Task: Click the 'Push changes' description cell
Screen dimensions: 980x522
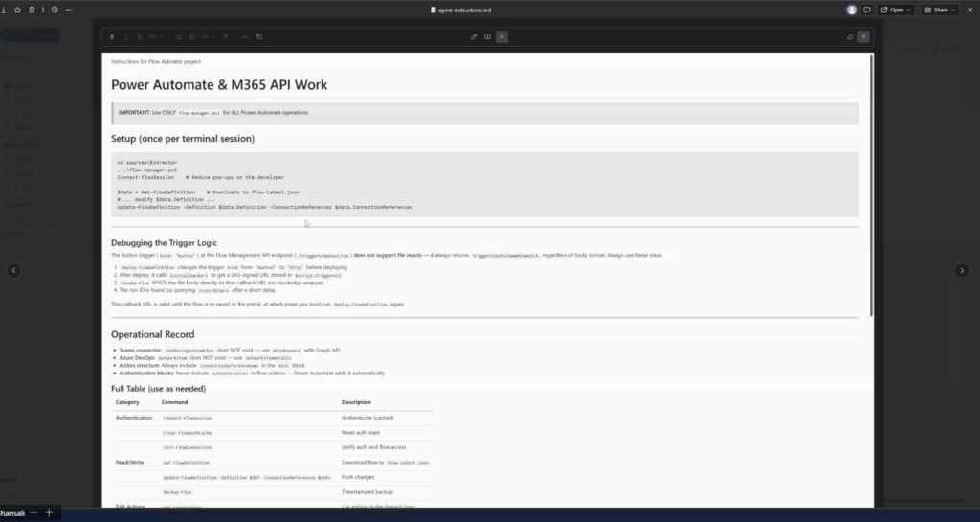Action: 358,478
